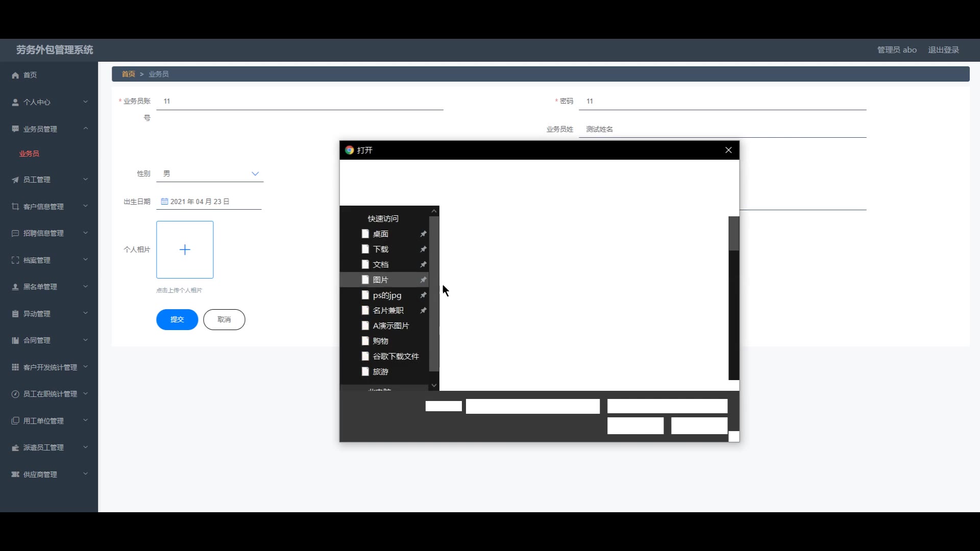Screen dimensions: 980x551
Task: Open the 客户信息管理 menu item
Action: point(43,207)
